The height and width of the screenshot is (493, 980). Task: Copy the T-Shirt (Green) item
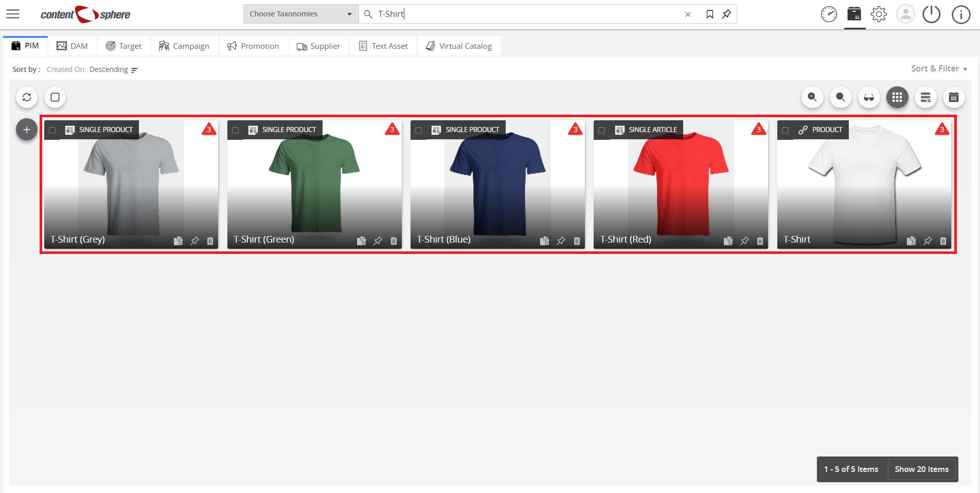coord(361,241)
